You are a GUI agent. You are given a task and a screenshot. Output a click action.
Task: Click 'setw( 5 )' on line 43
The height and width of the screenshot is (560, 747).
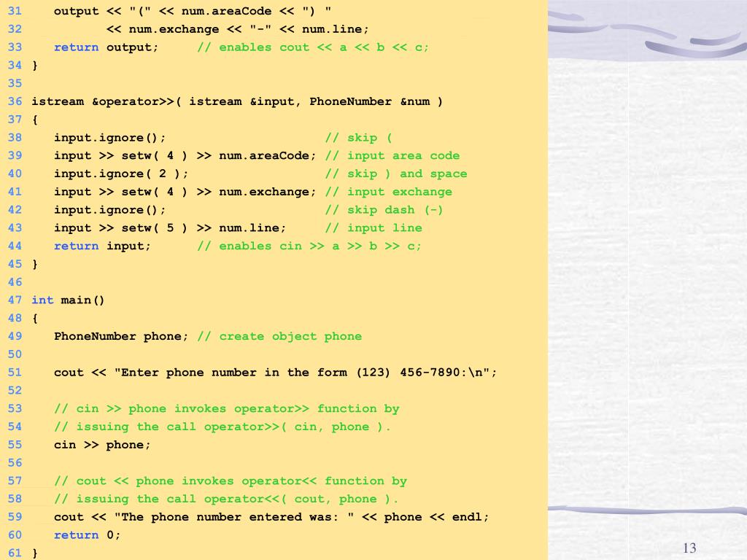[155, 228]
